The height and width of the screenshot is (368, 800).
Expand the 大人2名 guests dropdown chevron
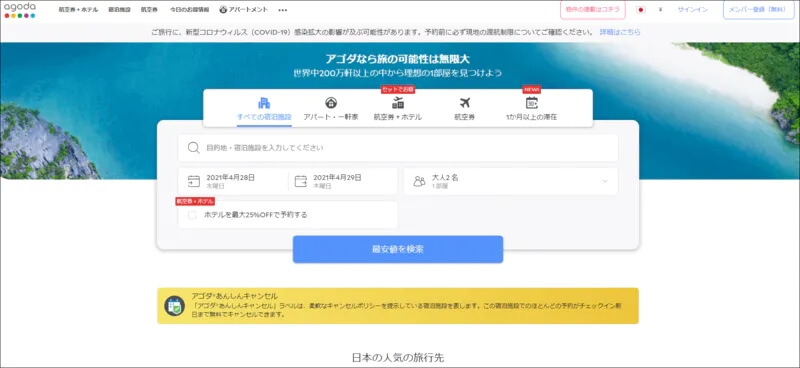[x=605, y=181]
